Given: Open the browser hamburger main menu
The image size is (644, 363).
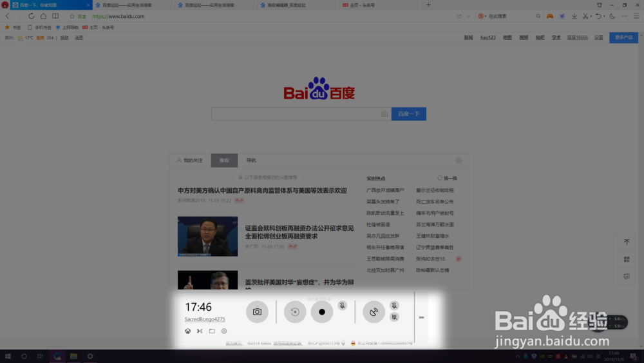Looking at the screenshot, I should tap(636, 16).
